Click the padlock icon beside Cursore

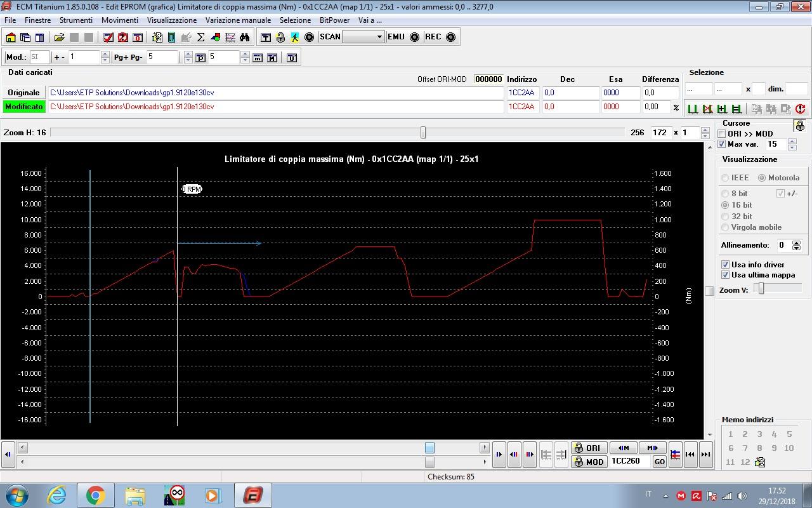point(799,126)
